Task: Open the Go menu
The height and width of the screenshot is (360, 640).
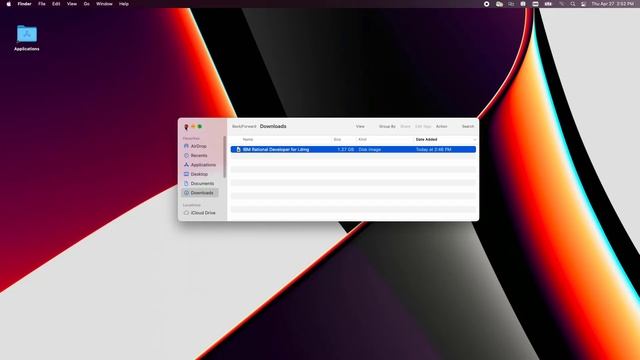Action: coord(87,4)
